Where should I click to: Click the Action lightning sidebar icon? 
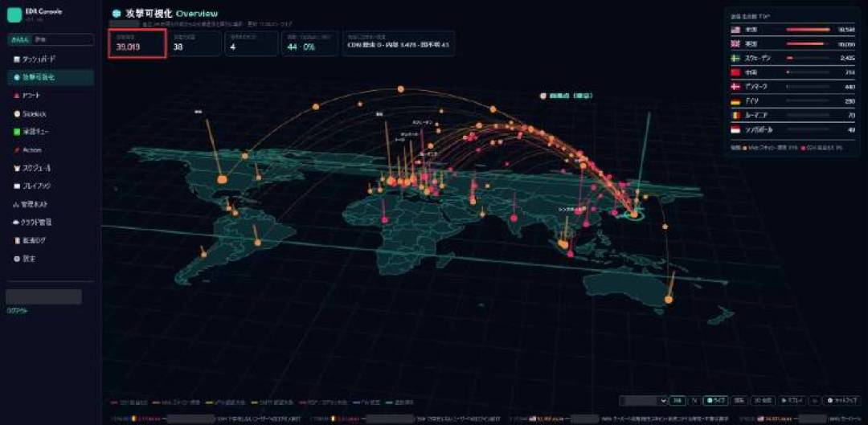(x=17, y=150)
